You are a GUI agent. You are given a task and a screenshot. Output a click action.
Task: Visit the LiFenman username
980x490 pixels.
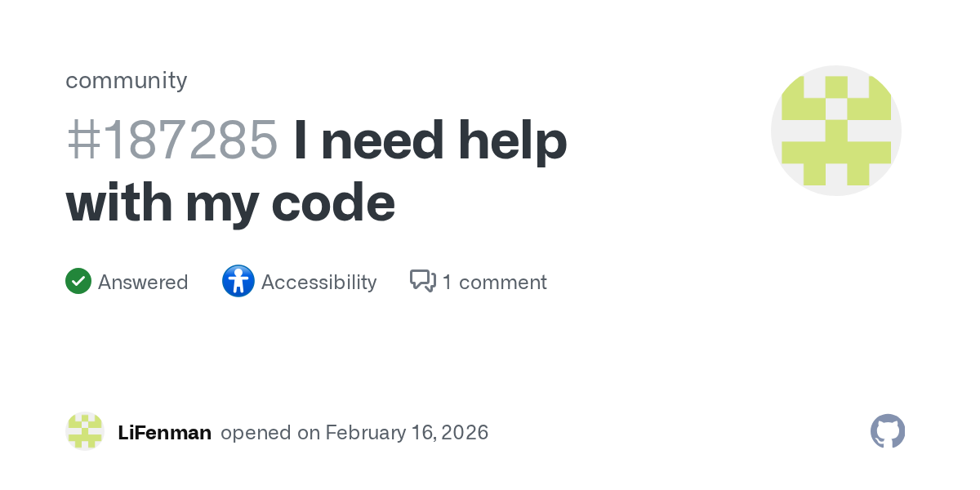(x=164, y=432)
